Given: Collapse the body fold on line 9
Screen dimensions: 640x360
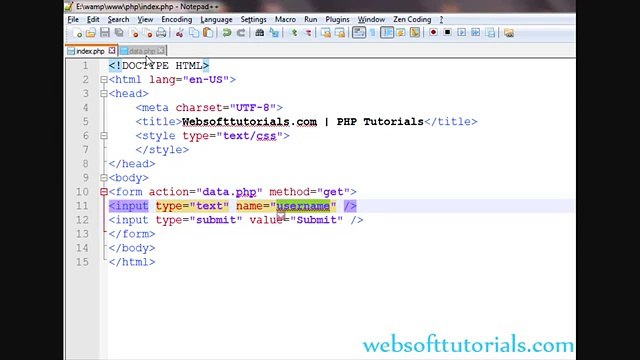Looking at the screenshot, I should [x=104, y=178].
